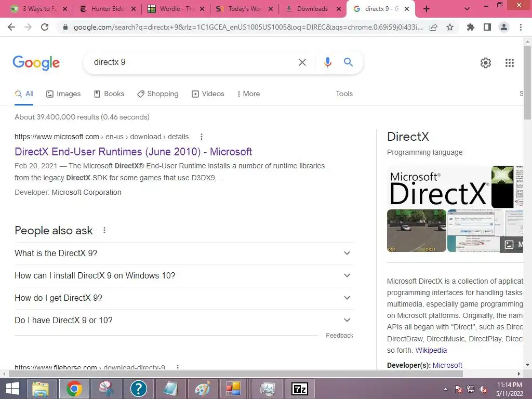532x399 pixels.
Task: Open Google quick settings gear icon
Action: tap(486, 63)
